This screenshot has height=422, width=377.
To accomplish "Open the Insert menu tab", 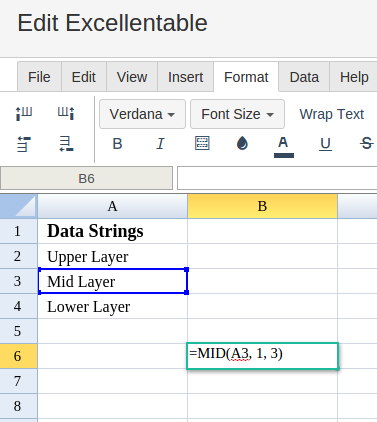I will pos(185,77).
